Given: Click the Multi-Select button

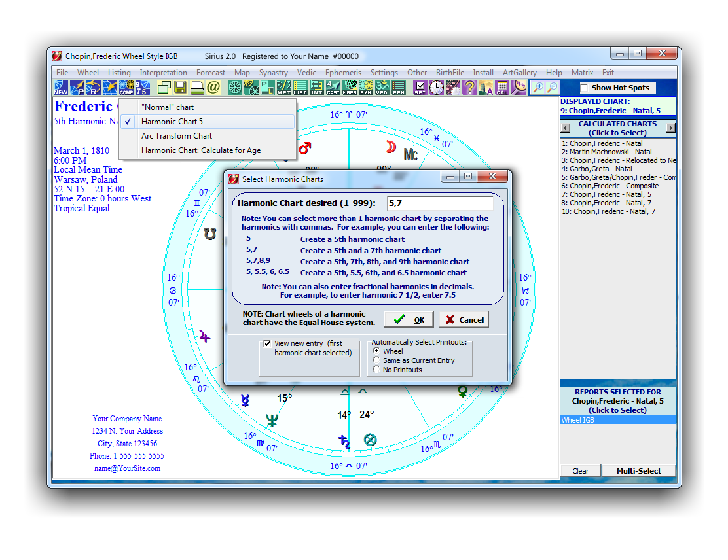Looking at the screenshot, I should [x=638, y=470].
